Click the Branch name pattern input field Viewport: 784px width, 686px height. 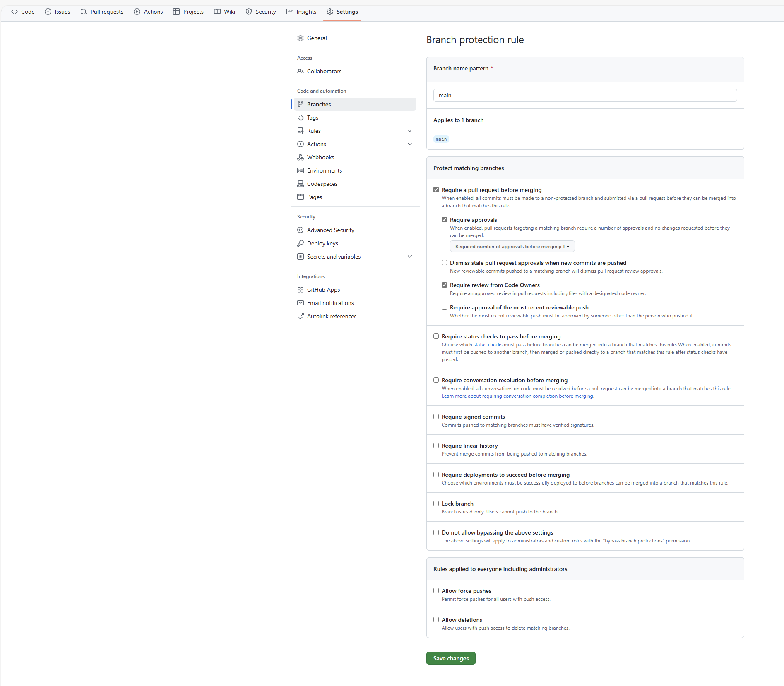(x=585, y=95)
